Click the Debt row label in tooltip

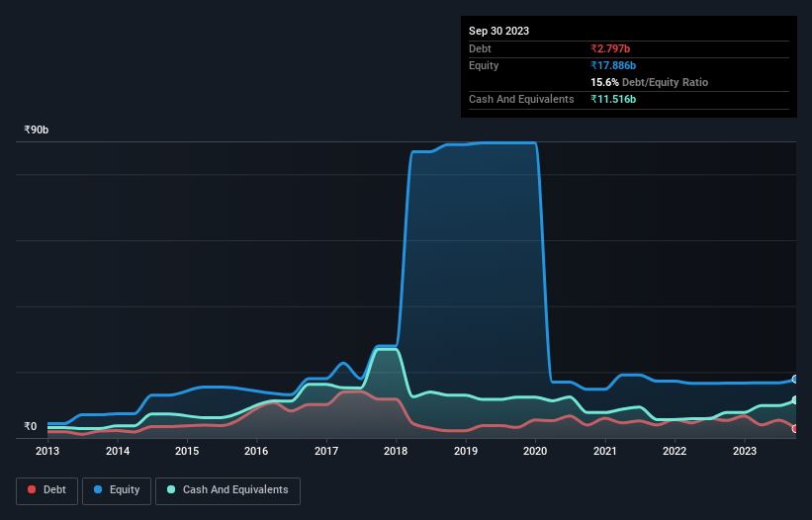click(x=480, y=48)
